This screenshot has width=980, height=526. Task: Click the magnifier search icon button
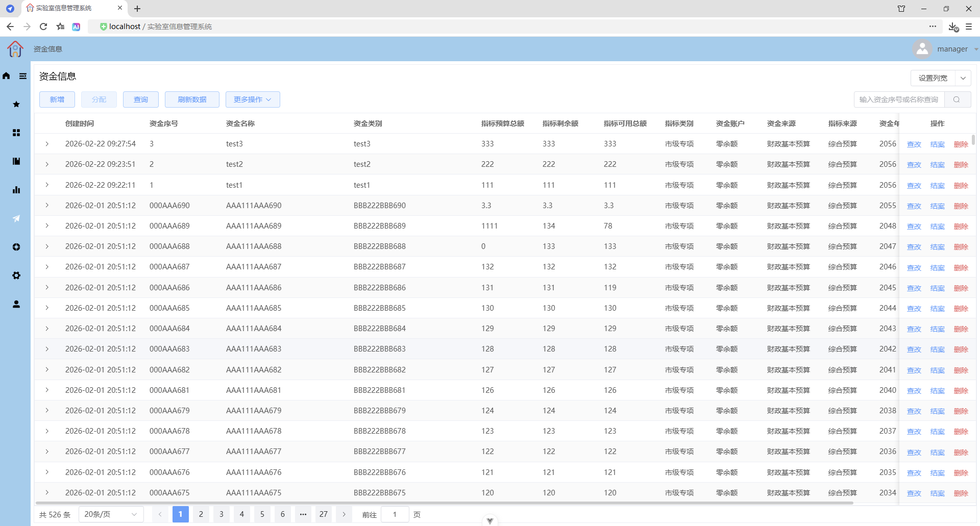click(957, 99)
